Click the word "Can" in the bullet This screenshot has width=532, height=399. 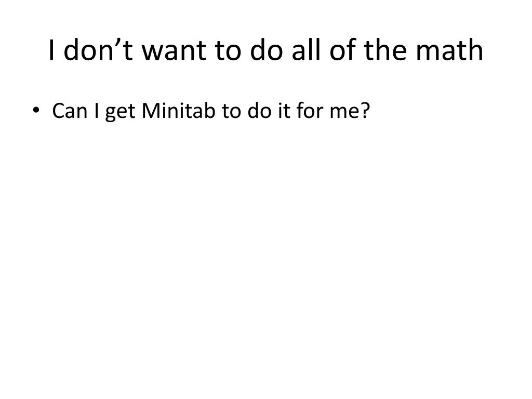pyautogui.click(x=70, y=111)
